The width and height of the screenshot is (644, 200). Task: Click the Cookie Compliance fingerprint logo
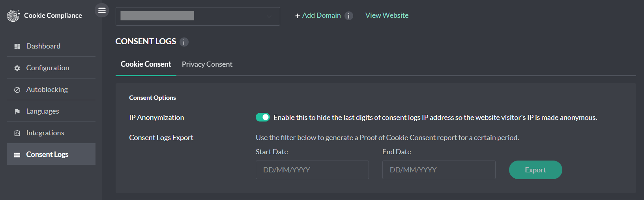point(13,15)
